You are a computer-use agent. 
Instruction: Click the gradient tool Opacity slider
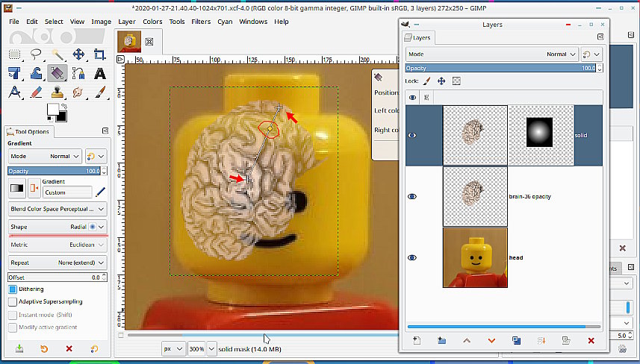[x=53, y=171]
